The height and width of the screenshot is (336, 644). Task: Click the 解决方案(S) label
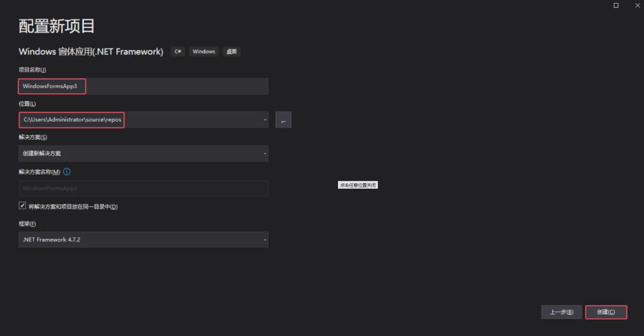point(33,137)
